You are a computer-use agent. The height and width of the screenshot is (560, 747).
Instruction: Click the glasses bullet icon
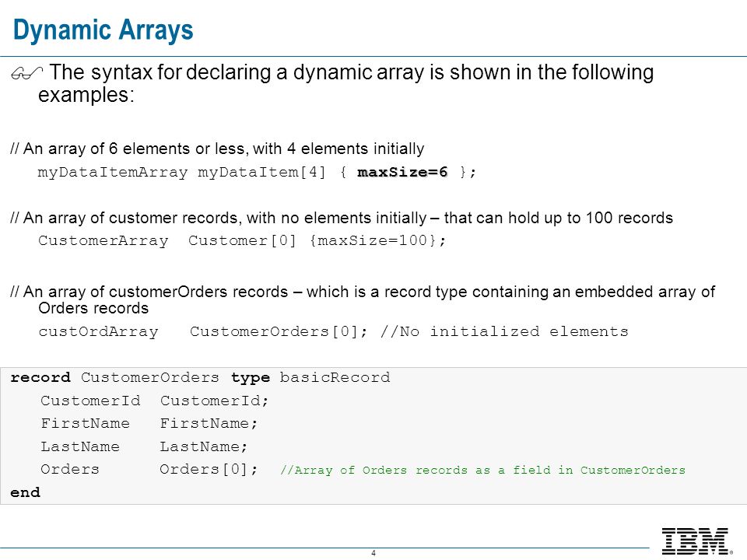(x=26, y=73)
